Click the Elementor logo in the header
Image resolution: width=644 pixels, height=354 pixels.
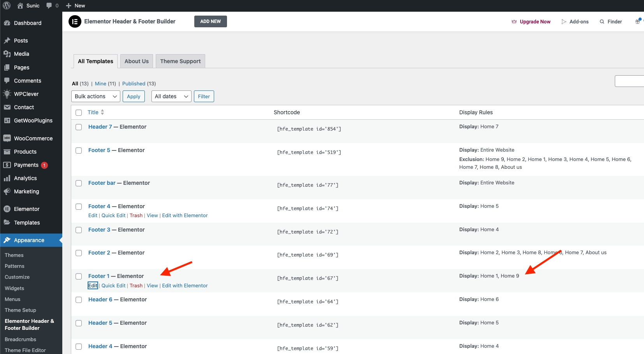(75, 21)
